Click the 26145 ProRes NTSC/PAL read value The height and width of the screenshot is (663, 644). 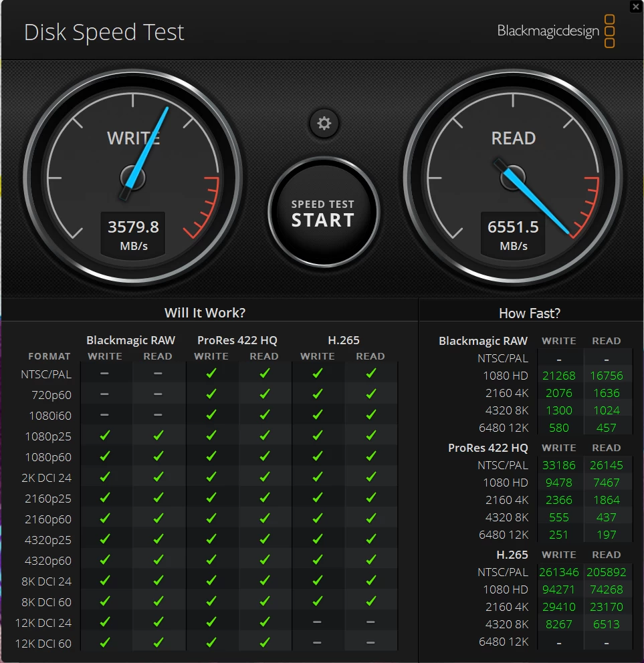point(607,465)
